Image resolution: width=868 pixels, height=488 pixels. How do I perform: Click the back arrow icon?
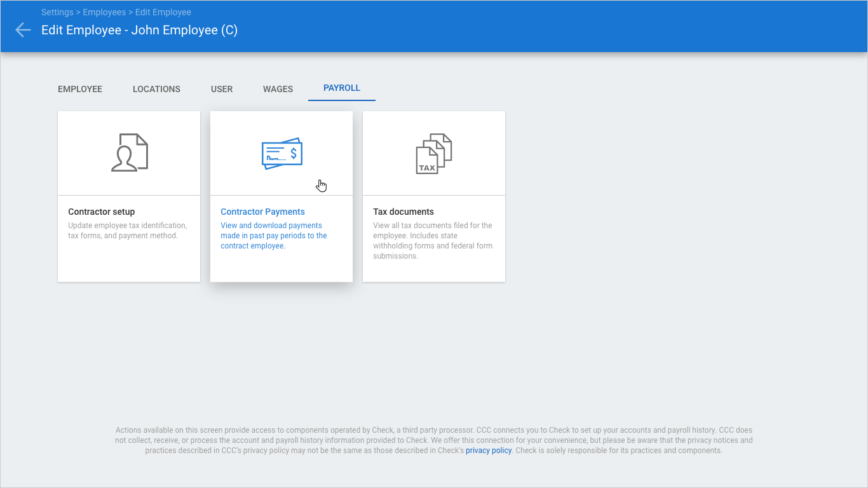click(23, 30)
